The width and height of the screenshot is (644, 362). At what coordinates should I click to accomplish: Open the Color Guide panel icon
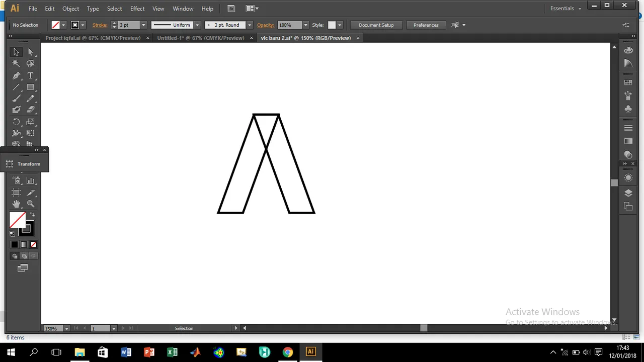pos(628,63)
